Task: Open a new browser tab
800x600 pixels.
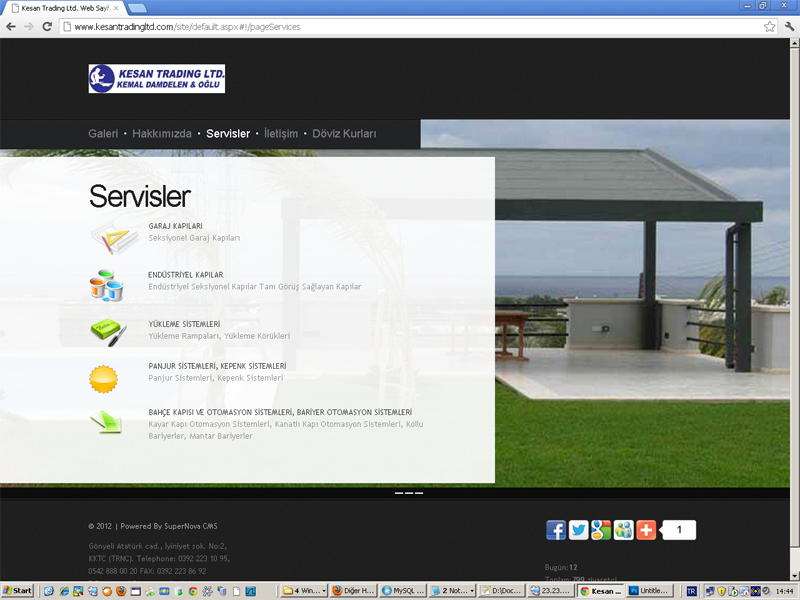Action: coord(137,8)
